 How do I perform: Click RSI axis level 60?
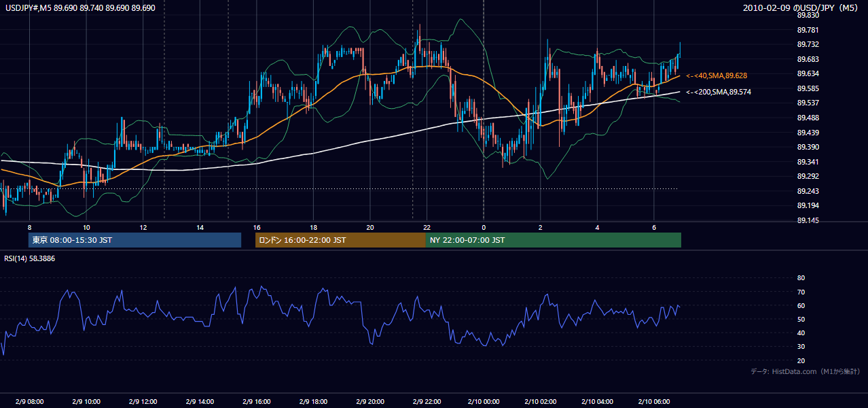coord(801,305)
